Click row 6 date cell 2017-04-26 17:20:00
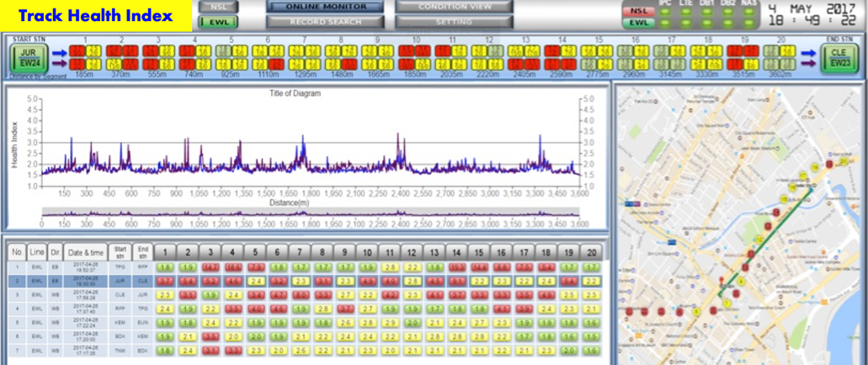 click(85, 336)
